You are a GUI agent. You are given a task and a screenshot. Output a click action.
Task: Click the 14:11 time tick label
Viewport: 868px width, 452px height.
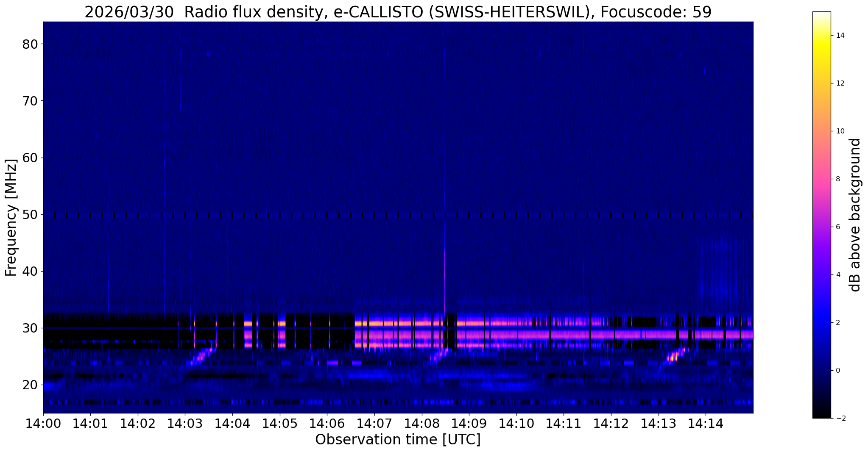pyautogui.click(x=564, y=423)
